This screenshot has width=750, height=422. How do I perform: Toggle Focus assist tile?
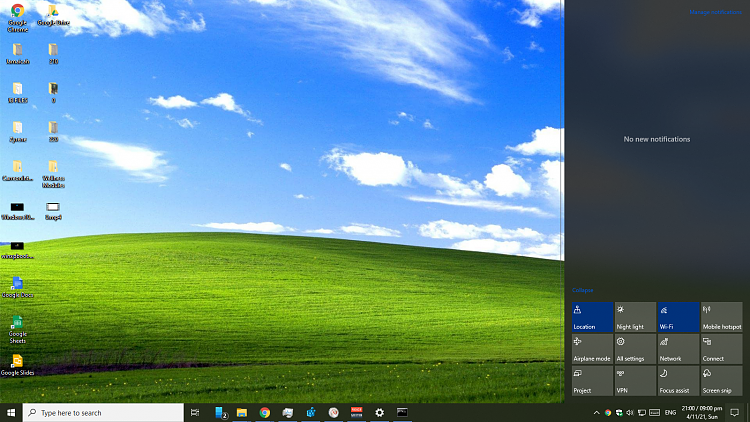tap(678, 381)
